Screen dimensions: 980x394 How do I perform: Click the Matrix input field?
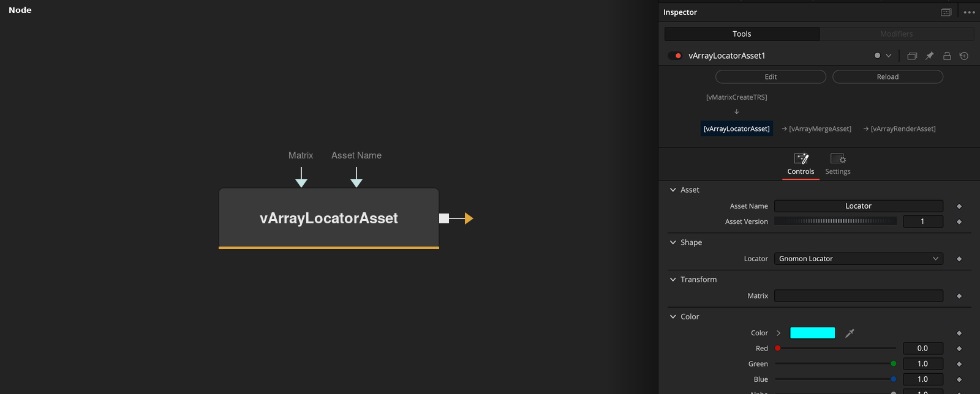[x=859, y=296]
